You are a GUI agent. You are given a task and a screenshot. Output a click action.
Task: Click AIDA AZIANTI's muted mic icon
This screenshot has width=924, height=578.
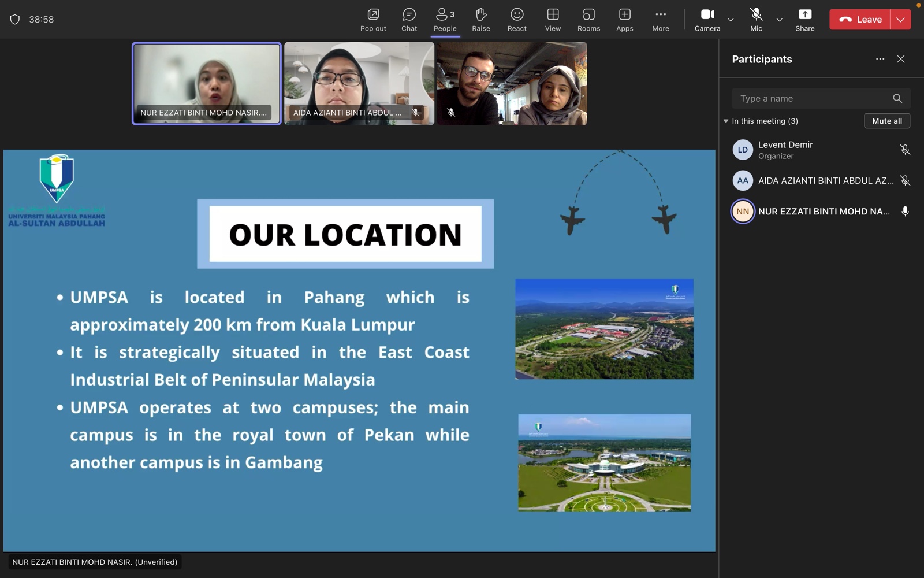point(905,180)
